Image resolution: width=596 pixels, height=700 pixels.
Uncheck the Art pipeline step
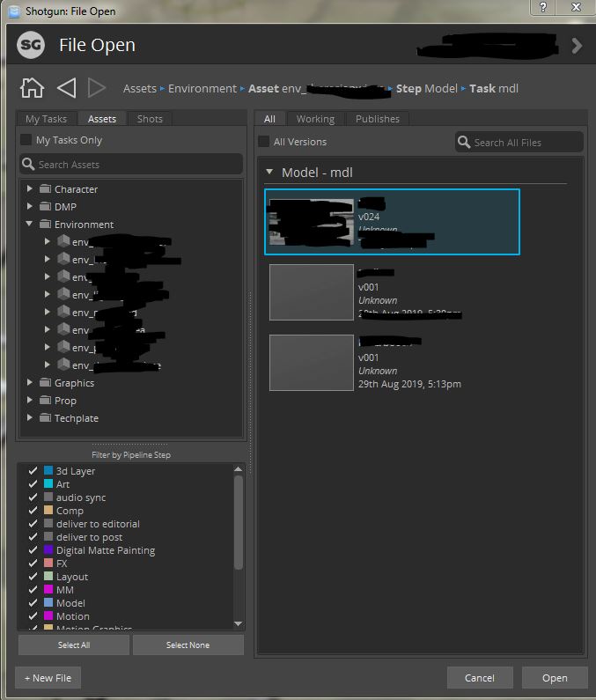coord(33,484)
